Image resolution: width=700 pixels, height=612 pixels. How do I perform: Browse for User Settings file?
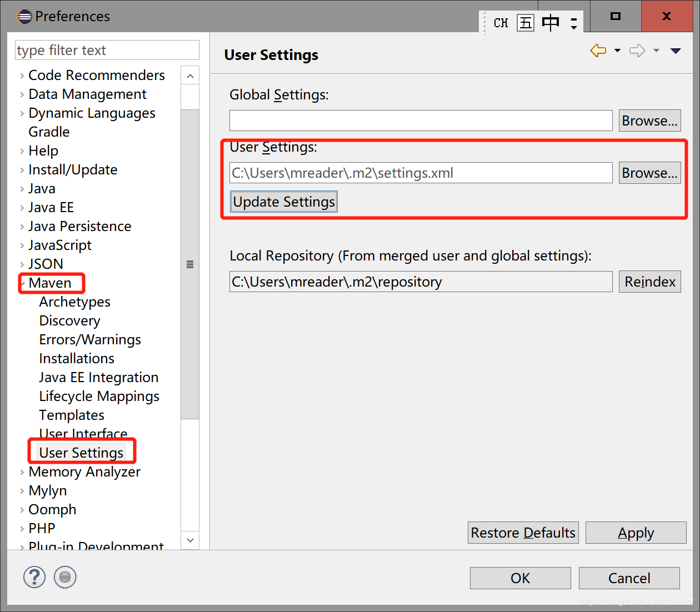coord(650,173)
